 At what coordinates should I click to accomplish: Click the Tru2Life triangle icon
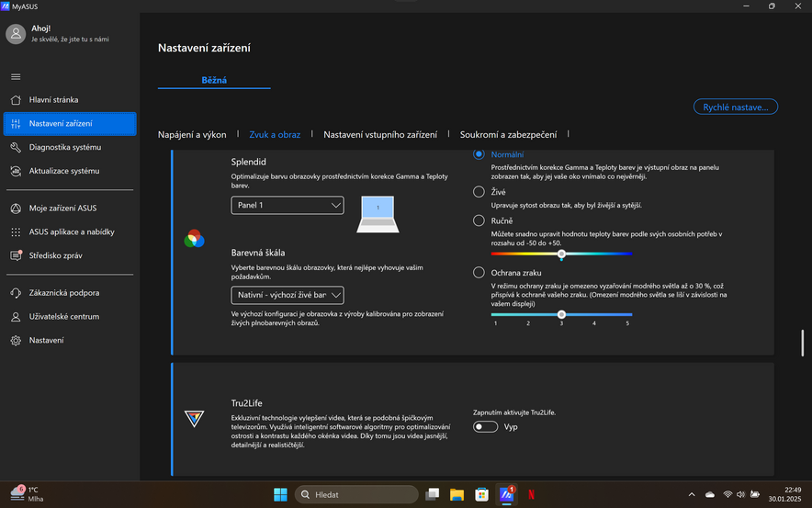point(194,418)
